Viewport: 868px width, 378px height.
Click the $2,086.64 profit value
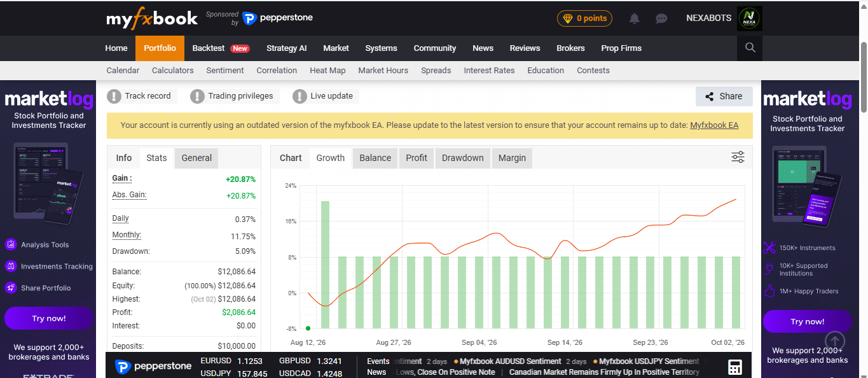238,312
